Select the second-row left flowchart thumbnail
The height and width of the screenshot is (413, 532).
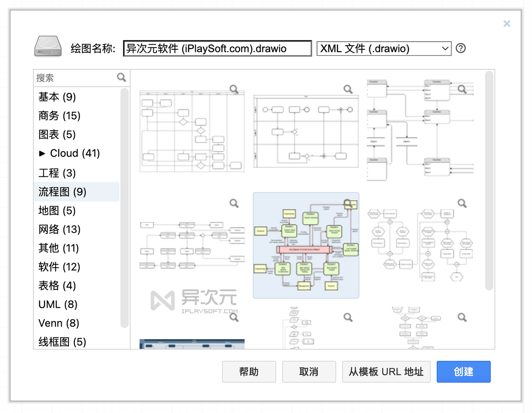[192, 246]
